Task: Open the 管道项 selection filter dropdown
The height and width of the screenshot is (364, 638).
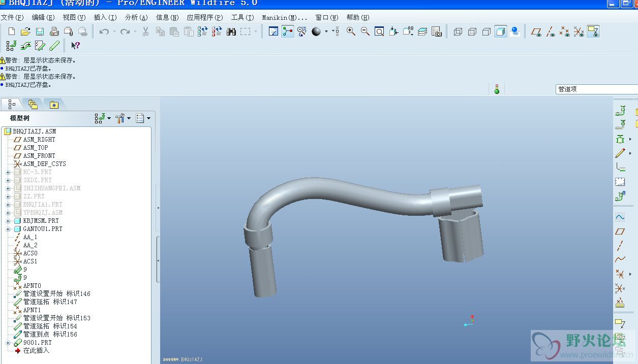Action: pos(597,89)
